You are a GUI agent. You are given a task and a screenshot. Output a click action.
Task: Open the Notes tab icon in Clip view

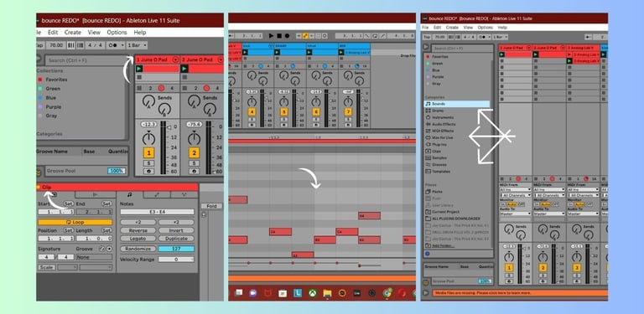129,195
